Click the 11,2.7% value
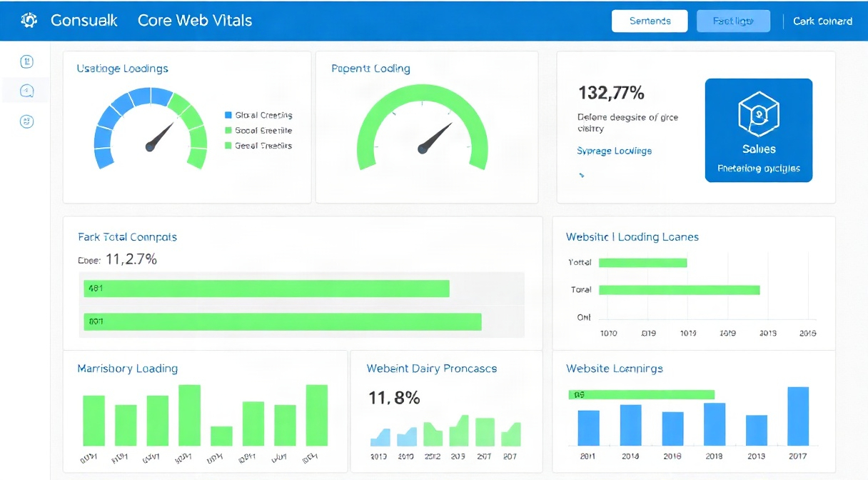This screenshot has height=480, width=868. point(131,259)
